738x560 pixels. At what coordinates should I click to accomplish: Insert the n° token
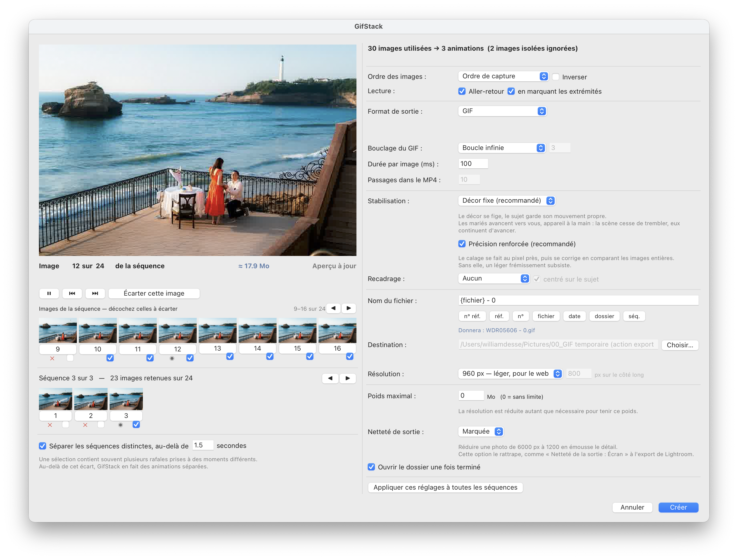pos(521,317)
